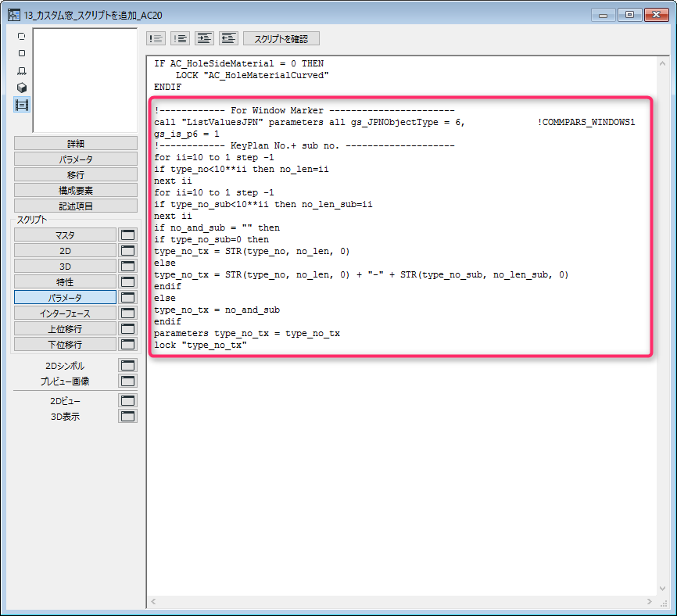Viewport: 677px width, 616px height.
Task: Open 特性 script in a separate window
Action: 127,281
